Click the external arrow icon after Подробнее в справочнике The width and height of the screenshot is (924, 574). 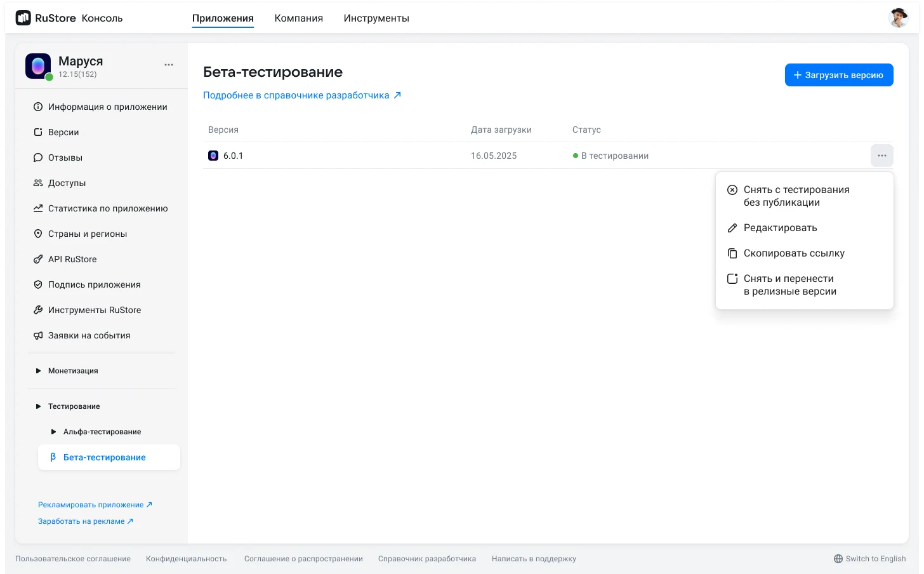coord(397,95)
